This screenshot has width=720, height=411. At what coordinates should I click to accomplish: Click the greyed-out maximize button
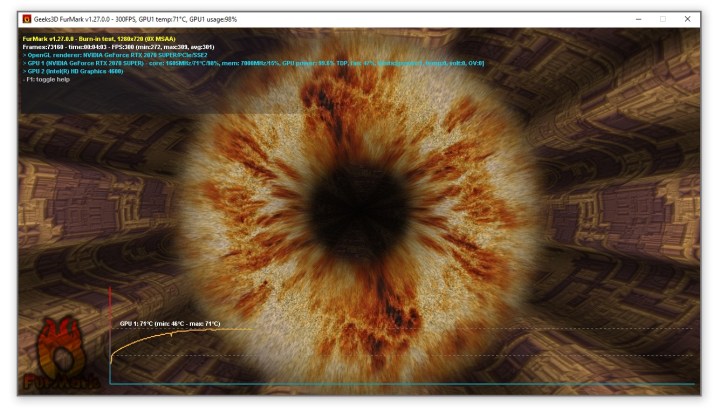(x=663, y=19)
